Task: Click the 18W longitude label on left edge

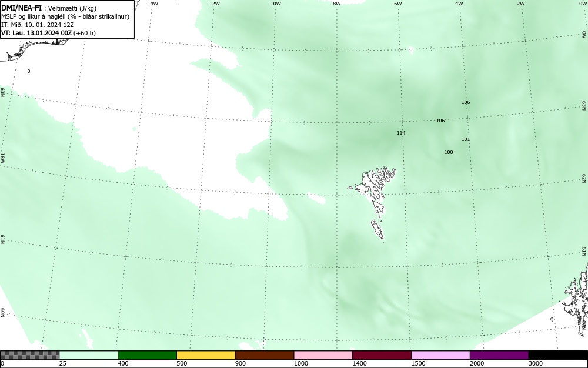Action: click(2, 158)
